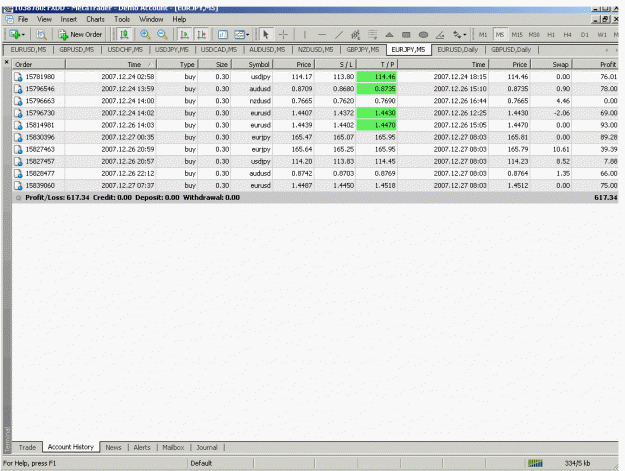
Task: Open the Journal terminal tab
Action: tap(206, 447)
